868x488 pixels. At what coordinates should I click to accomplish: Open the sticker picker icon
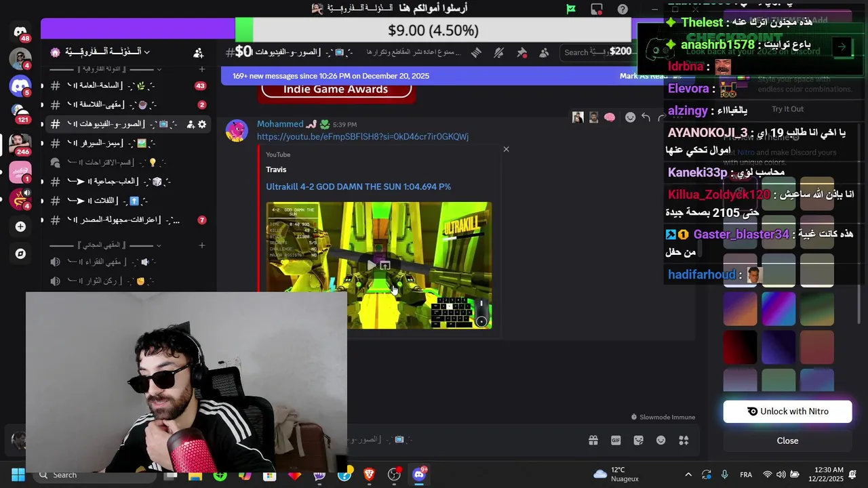click(638, 441)
